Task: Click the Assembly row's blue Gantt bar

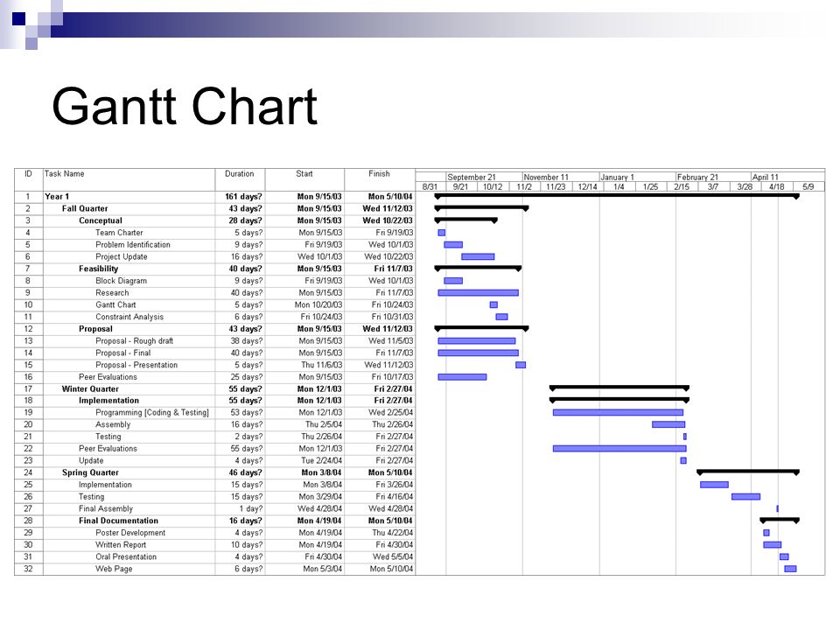Action: point(668,424)
